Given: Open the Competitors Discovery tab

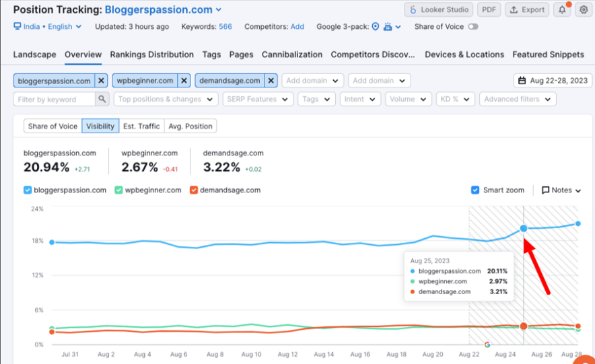Looking at the screenshot, I should 373,54.
